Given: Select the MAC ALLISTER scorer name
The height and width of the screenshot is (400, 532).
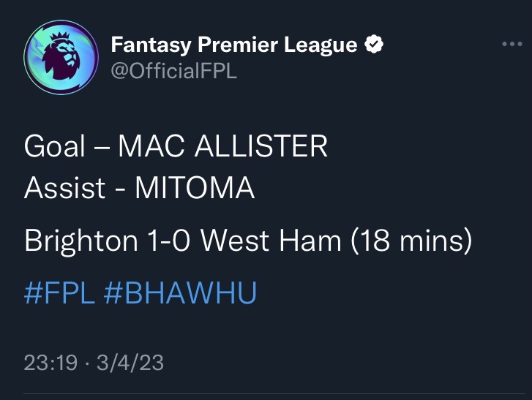Looking at the screenshot, I should 222,147.
